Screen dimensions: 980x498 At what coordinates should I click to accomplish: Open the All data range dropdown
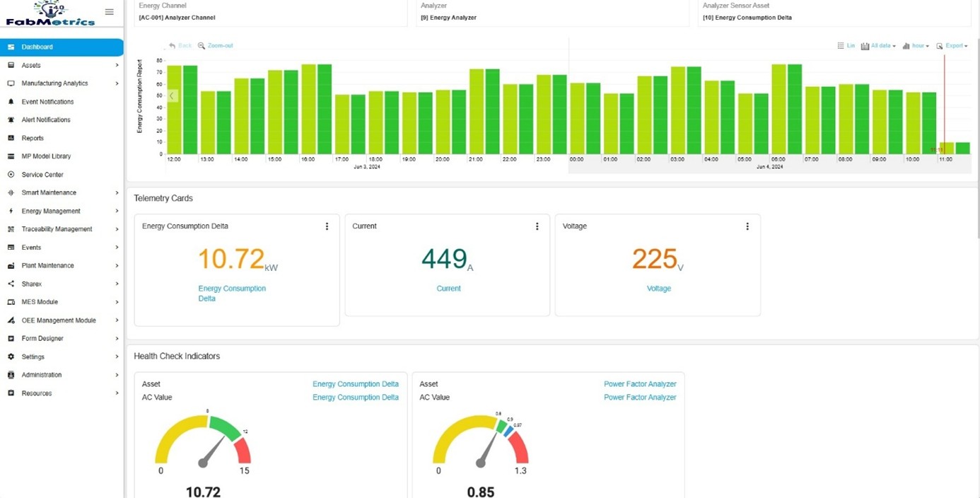[878, 46]
